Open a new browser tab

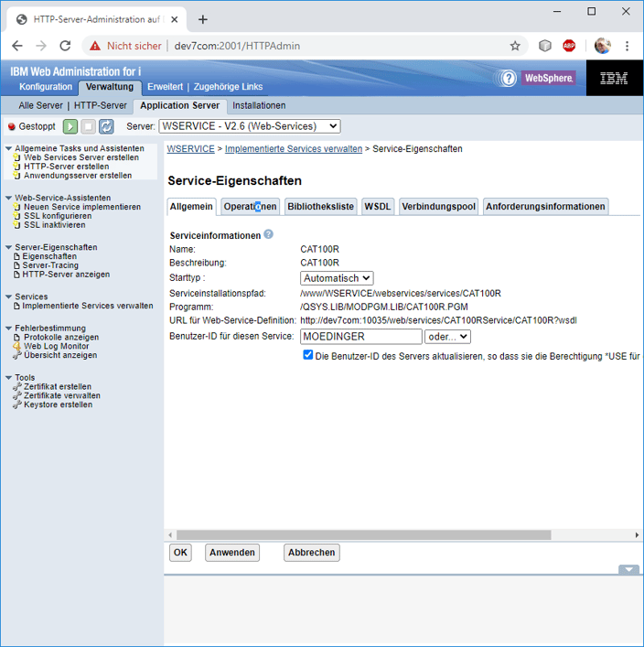click(x=202, y=19)
